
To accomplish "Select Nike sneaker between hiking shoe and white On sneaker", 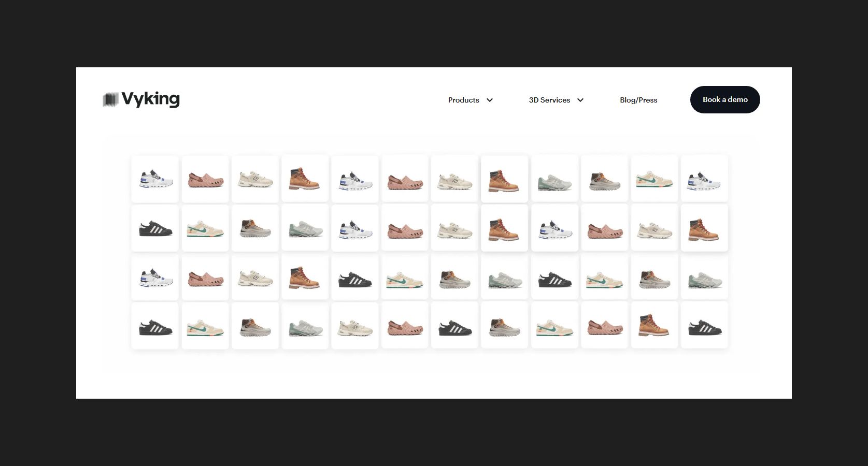I will 654,179.
